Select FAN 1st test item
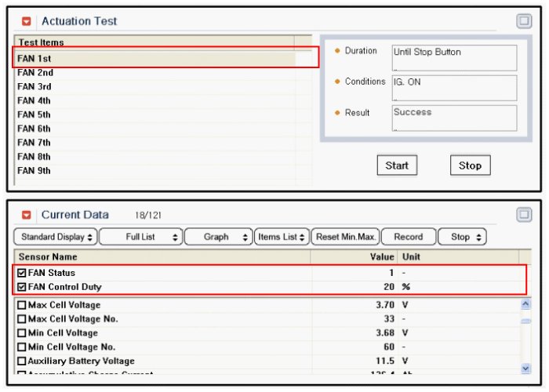This screenshot has width=549, height=392. pos(35,58)
